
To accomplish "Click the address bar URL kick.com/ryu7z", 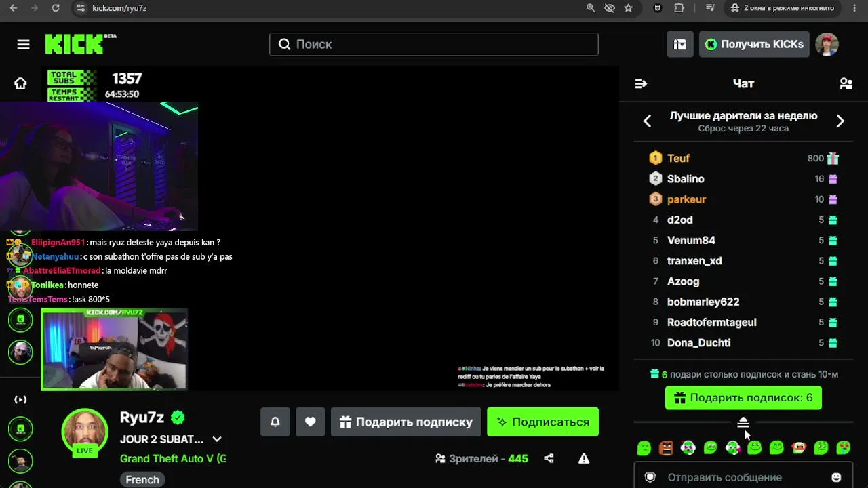I will (x=119, y=8).
